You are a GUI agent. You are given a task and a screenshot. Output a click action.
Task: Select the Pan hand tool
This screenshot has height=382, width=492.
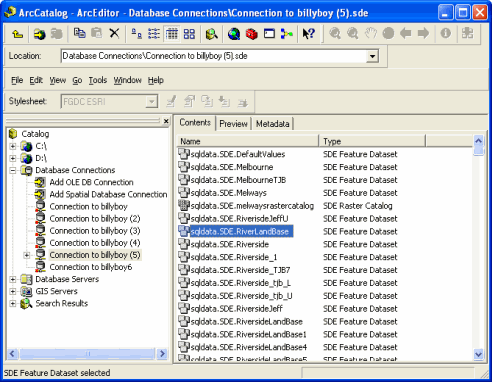370,33
